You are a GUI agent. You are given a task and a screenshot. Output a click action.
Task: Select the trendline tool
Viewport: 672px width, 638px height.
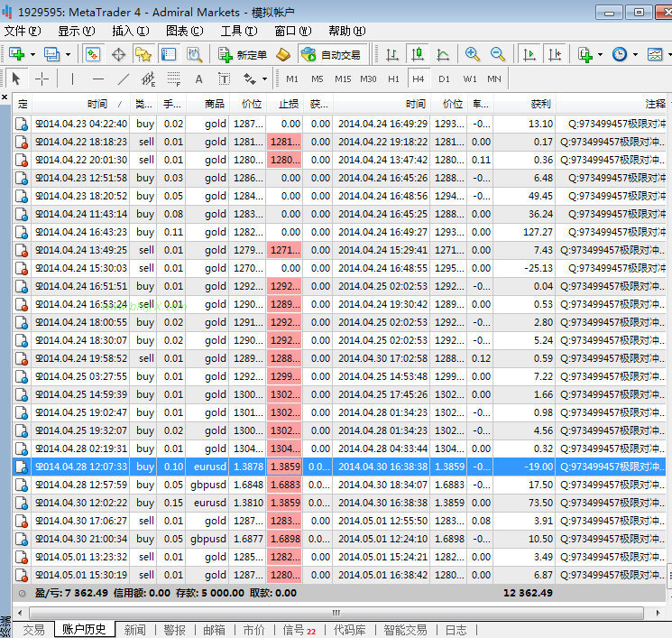(x=124, y=79)
